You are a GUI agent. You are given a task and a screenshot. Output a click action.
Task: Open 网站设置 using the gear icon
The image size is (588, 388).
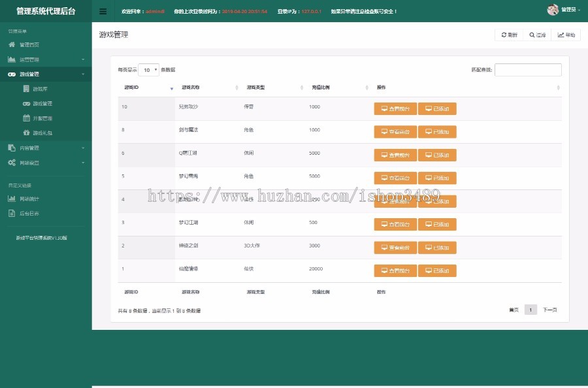[x=12, y=161]
